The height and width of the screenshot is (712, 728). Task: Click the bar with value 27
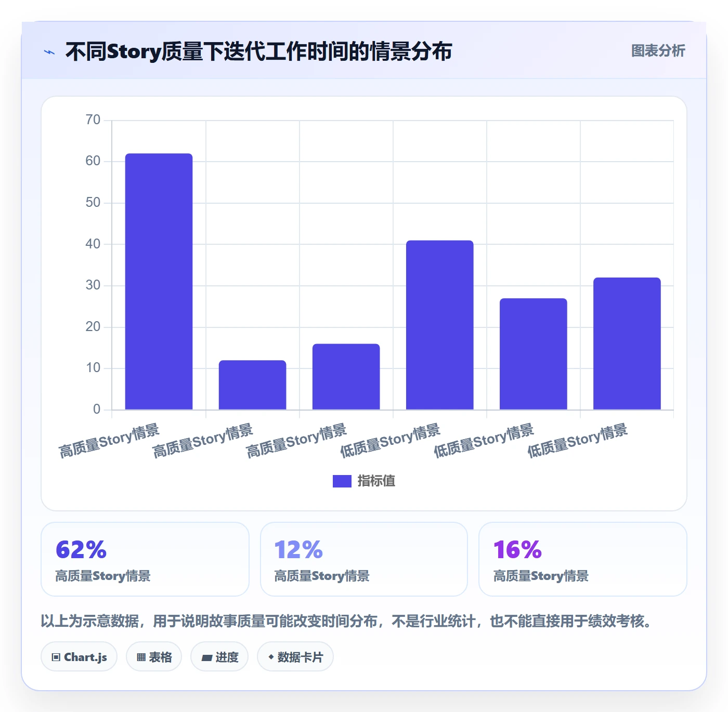[x=534, y=354]
